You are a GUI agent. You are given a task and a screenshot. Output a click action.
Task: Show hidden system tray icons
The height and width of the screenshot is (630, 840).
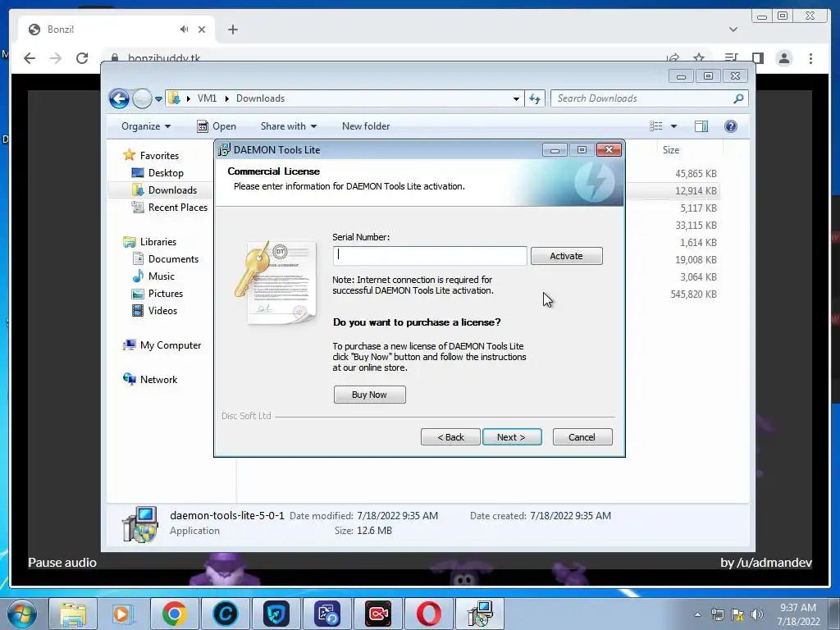click(x=697, y=614)
